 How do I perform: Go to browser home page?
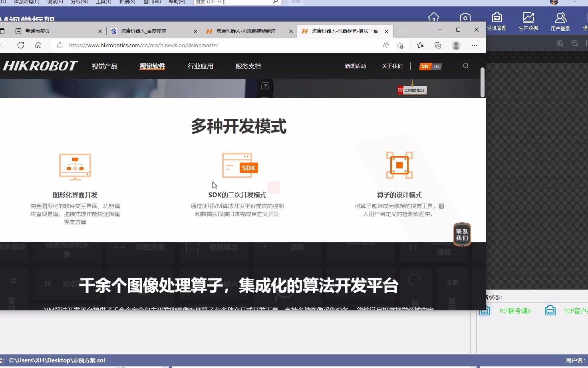coord(38,45)
